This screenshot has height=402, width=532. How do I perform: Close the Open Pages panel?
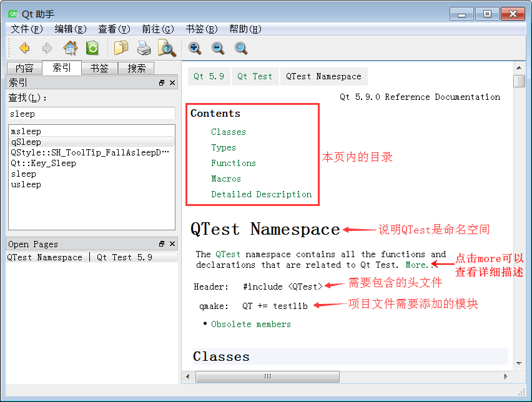[x=172, y=244]
